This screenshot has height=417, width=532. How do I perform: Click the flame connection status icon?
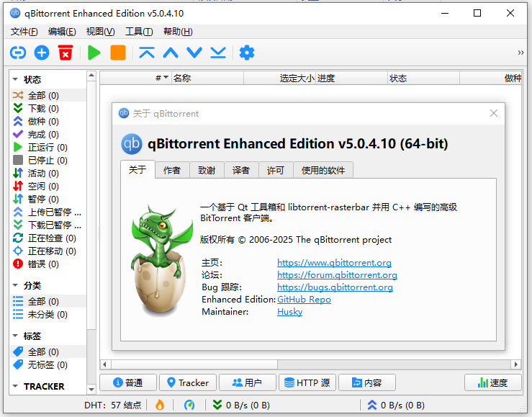tap(160, 405)
